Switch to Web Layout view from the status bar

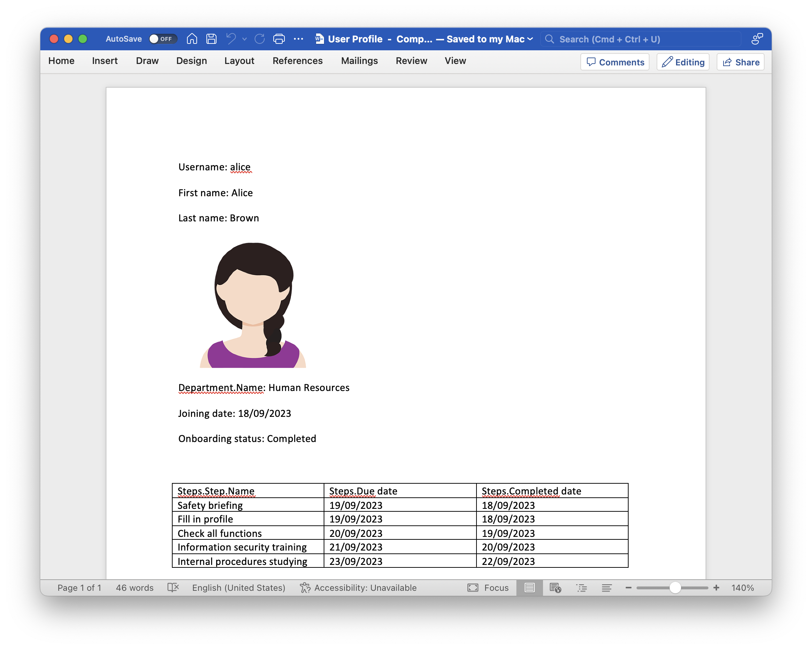[556, 588]
